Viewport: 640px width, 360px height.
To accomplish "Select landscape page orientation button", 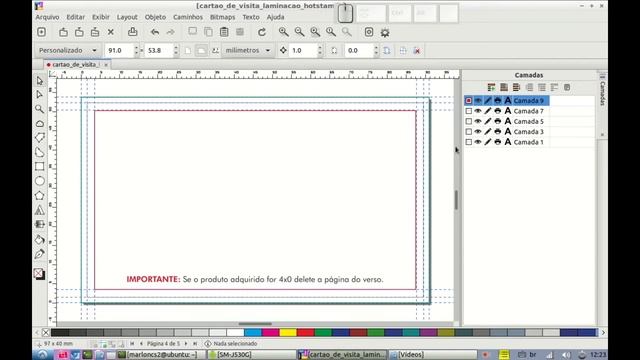I will (201, 50).
